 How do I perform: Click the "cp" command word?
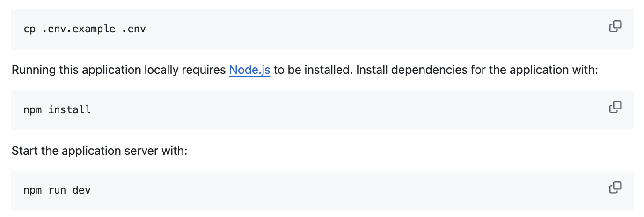[x=29, y=29]
